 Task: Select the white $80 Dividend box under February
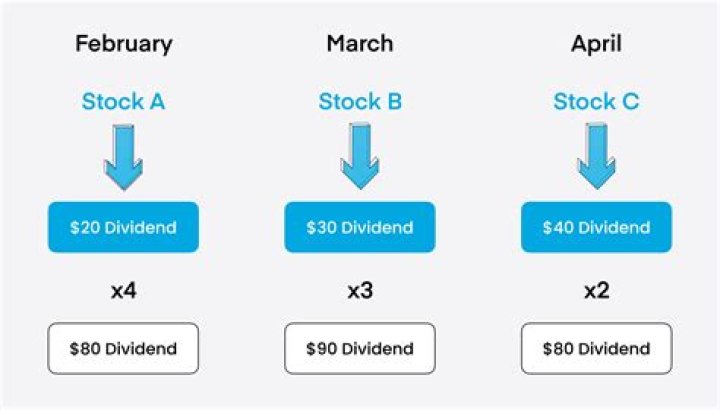pos(123,348)
